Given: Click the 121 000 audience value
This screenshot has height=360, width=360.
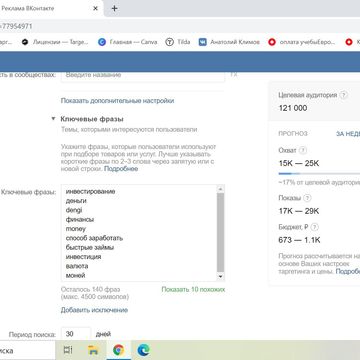Looking at the screenshot, I should pyautogui.click(x=293, y=108).
